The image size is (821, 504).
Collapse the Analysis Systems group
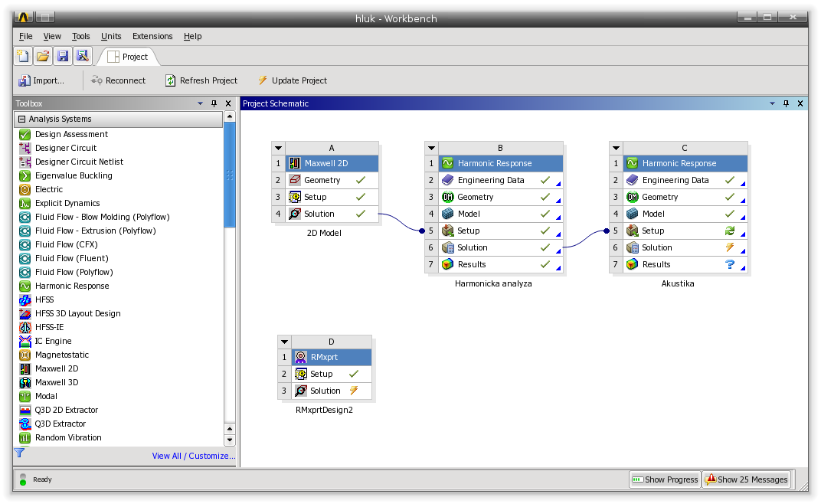(22, 119)
